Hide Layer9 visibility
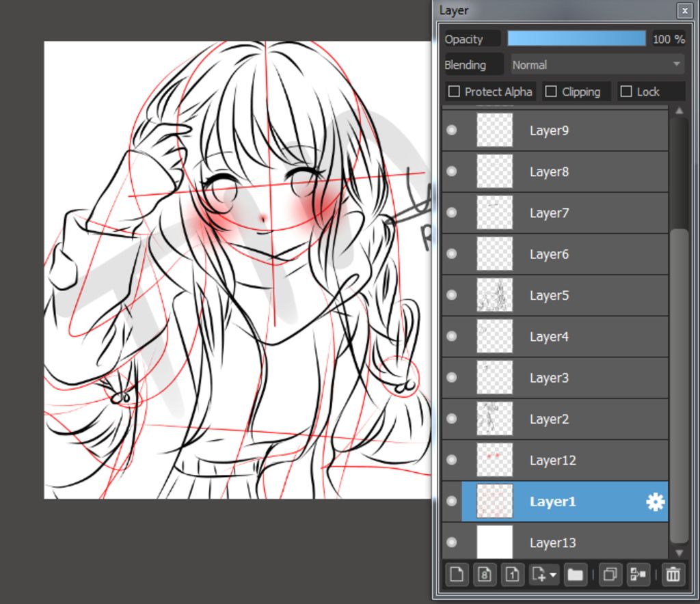The image size is (700, 604). click(452, 131)
